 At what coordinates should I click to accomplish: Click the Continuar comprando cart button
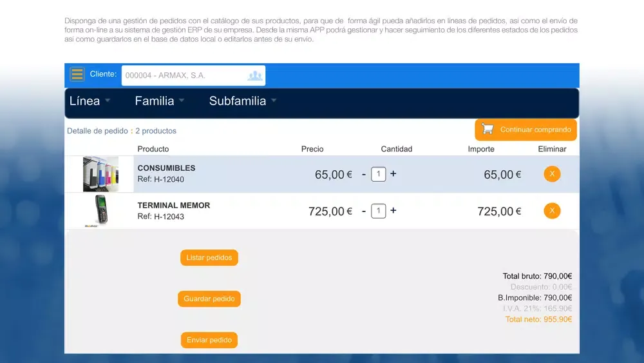[526, 130]
